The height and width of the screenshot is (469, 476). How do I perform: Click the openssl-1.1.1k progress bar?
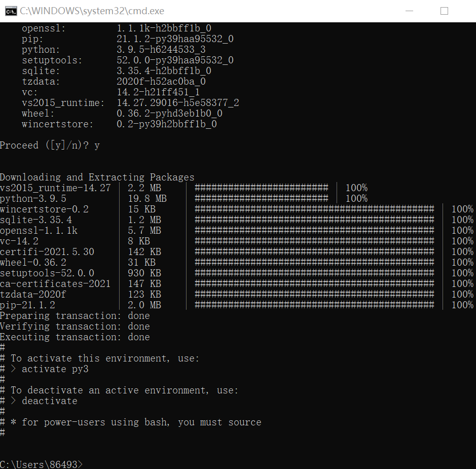pyautogui.click(x=314, y=230)
